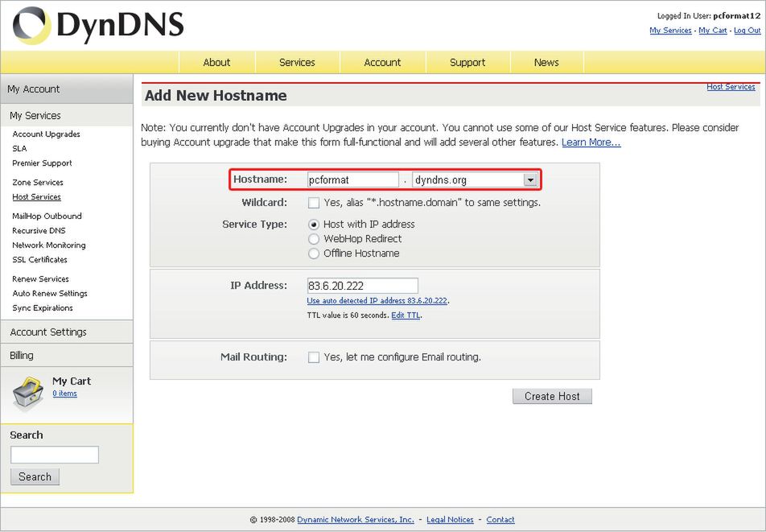Click the sidebar Search button
Screen dimensions: 766x532
[35, 476]
